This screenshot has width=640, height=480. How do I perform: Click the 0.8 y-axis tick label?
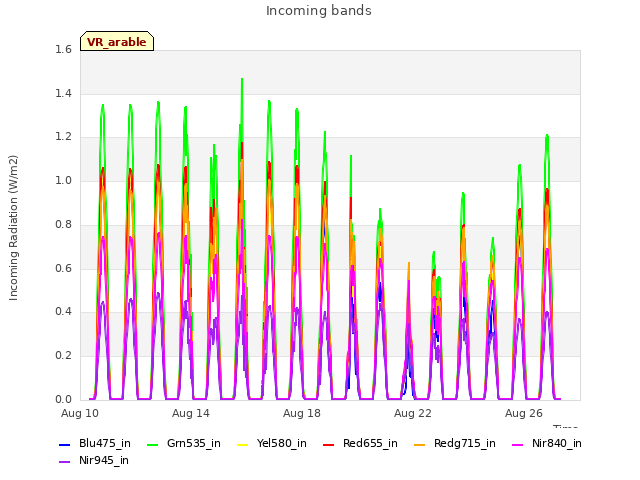point(63,224)
